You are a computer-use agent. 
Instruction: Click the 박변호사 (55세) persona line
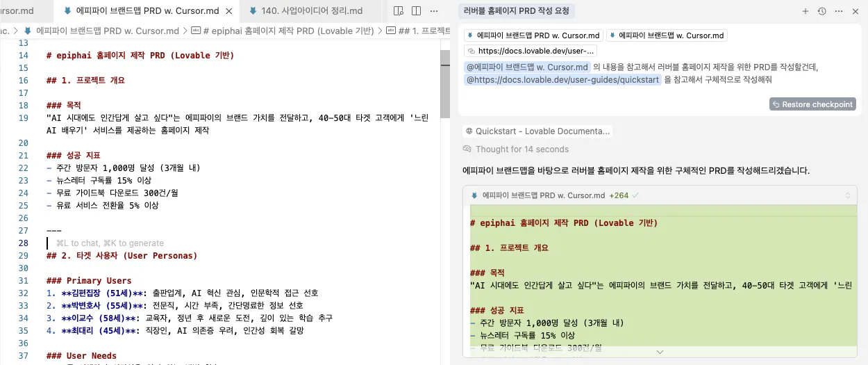(174, 306)
